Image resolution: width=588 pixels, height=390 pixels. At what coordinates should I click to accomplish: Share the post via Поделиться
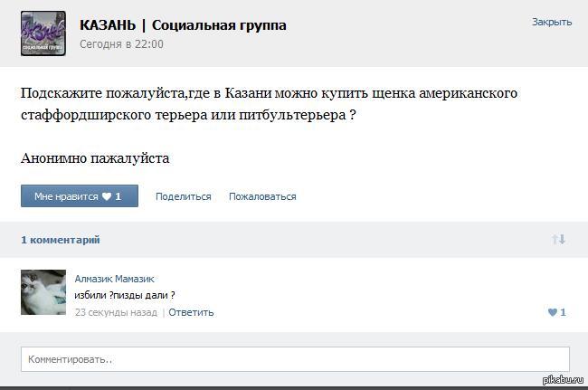[x=184, y=196]
